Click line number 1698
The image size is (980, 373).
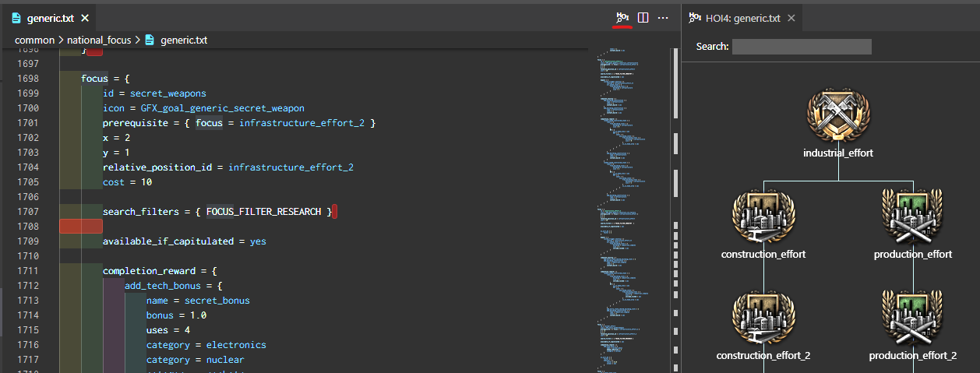[x=27, y=79]
